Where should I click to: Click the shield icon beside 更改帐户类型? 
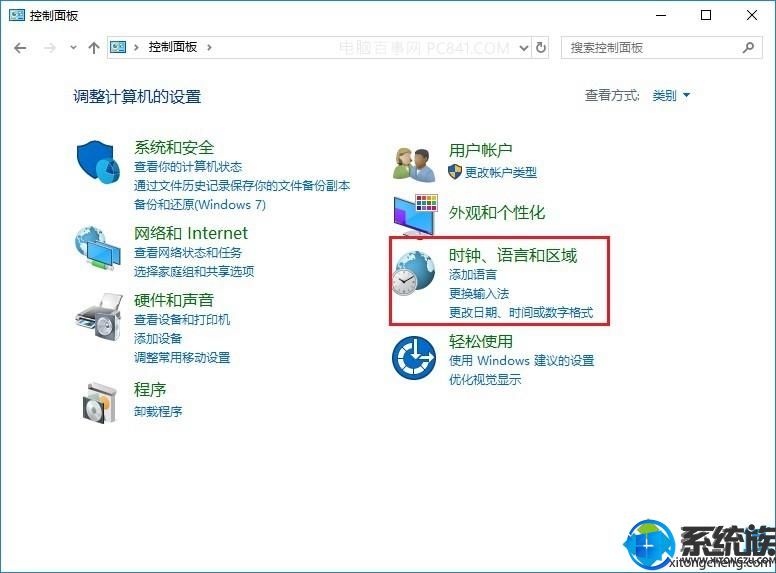coord(454,172)
